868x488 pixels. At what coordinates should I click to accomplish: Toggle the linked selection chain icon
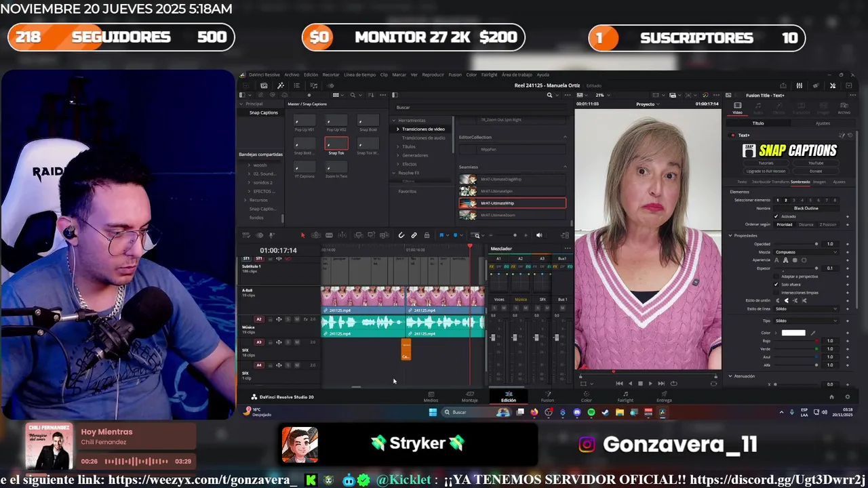point(414,235)
